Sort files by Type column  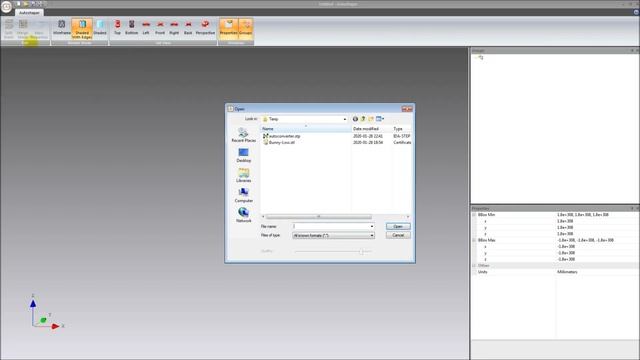(x=402, y=129)
